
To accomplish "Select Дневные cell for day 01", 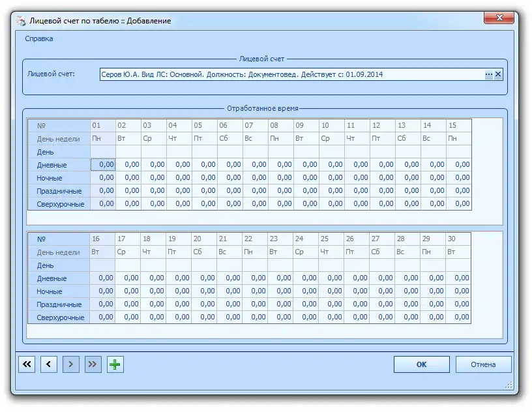I will (x=103, y=165).
